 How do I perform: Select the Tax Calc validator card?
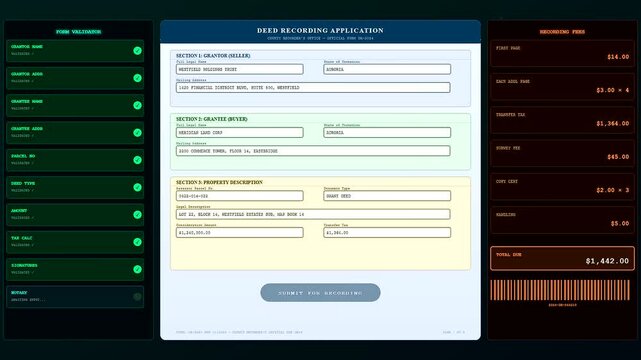(x=75, y=242)
